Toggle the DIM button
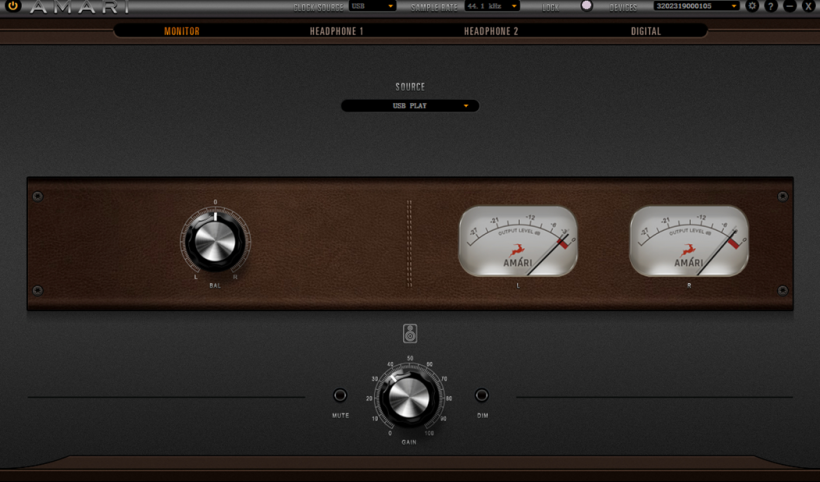This screenshot has width=820, height=482. coord(482,395)
